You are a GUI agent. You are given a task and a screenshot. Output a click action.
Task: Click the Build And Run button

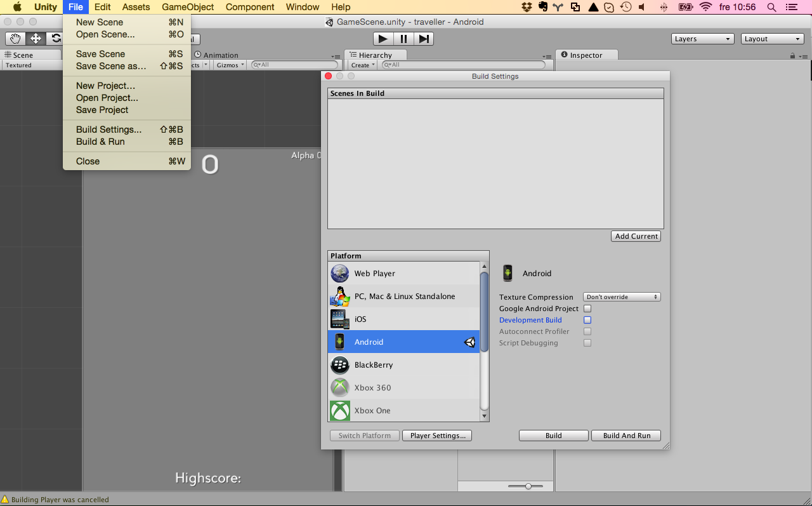[626, 436]
